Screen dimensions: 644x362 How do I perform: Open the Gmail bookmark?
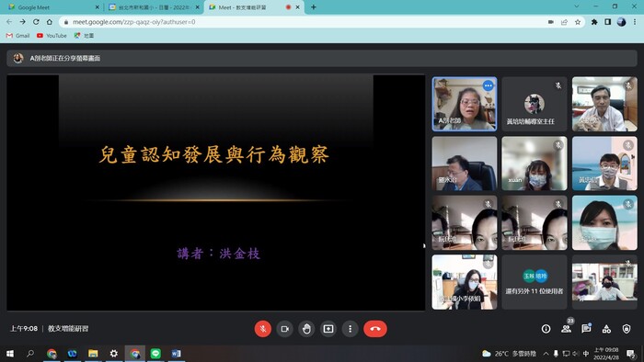18,36
